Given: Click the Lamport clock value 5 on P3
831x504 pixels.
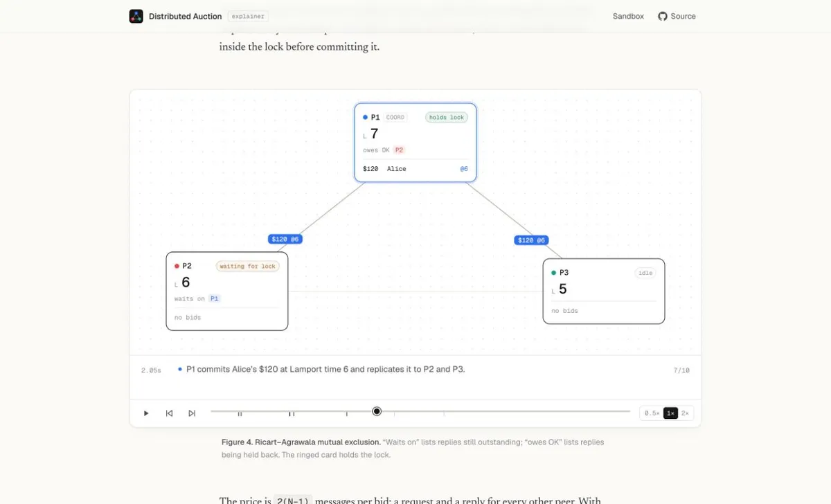Looking at the screenshot, I should pos(562,289).
